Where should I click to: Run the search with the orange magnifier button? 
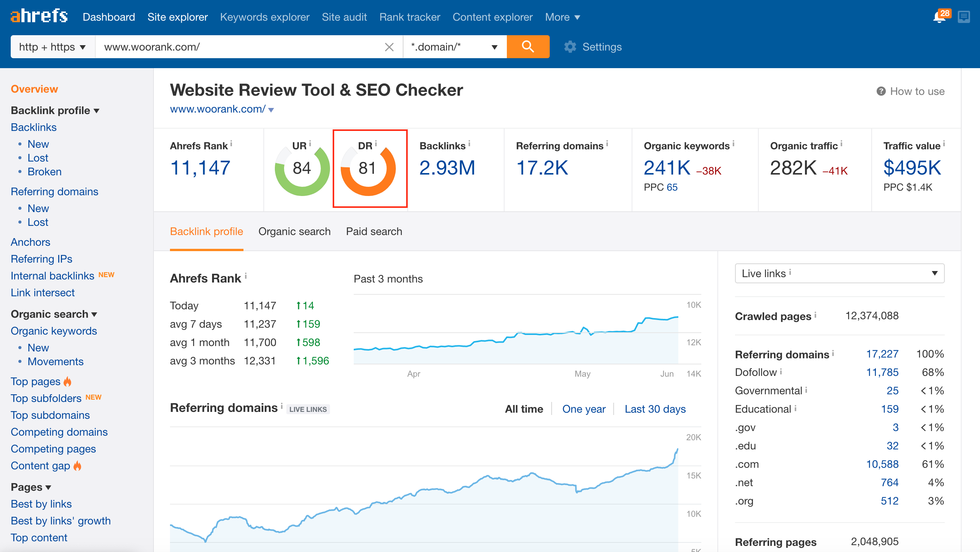pyautogui.click(x=528, y=47)
